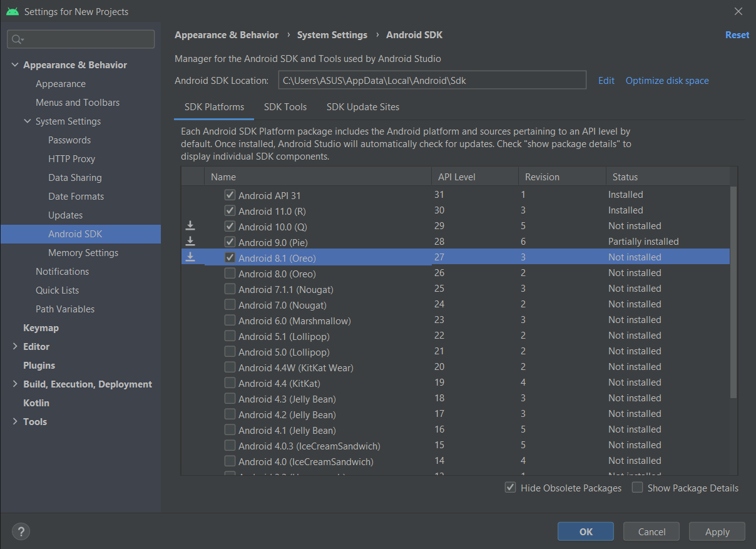756x549 pixels.
Task: Expand the Editor section
Action: click(x=15, y=347)
